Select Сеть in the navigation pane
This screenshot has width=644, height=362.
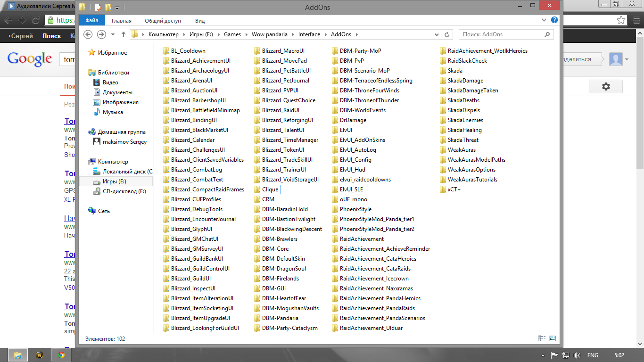click(104, 211)
